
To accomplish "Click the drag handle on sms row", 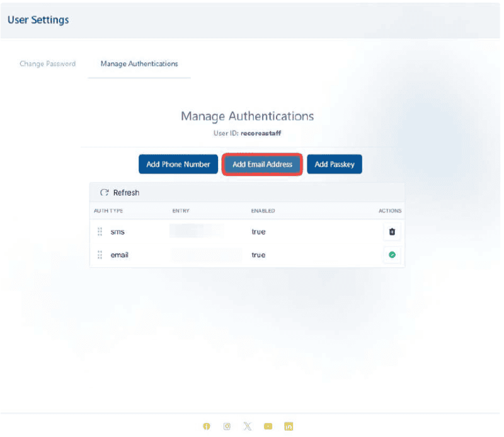I will coord(100,232).
